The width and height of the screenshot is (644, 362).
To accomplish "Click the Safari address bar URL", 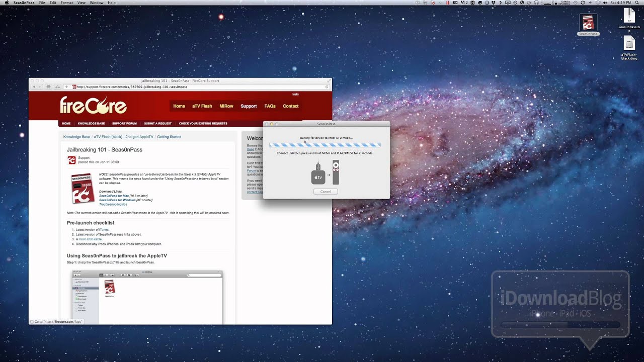I will [132, 86].
